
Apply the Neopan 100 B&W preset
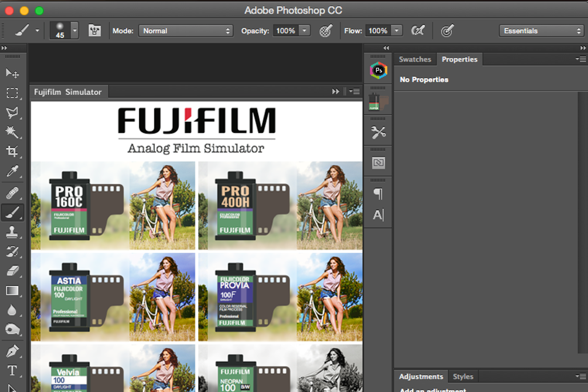[x=280, y=368]
